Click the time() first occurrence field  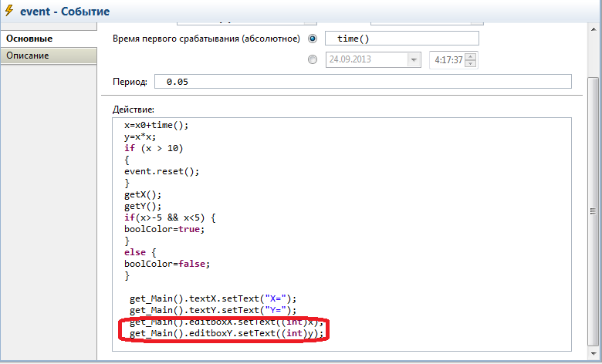pos(402,39)
